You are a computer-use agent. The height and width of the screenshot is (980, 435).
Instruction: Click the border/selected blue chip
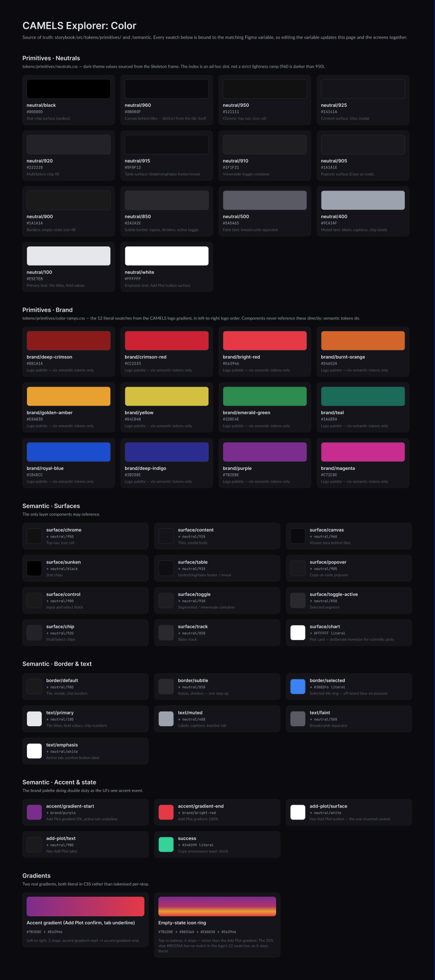point(298,686)
